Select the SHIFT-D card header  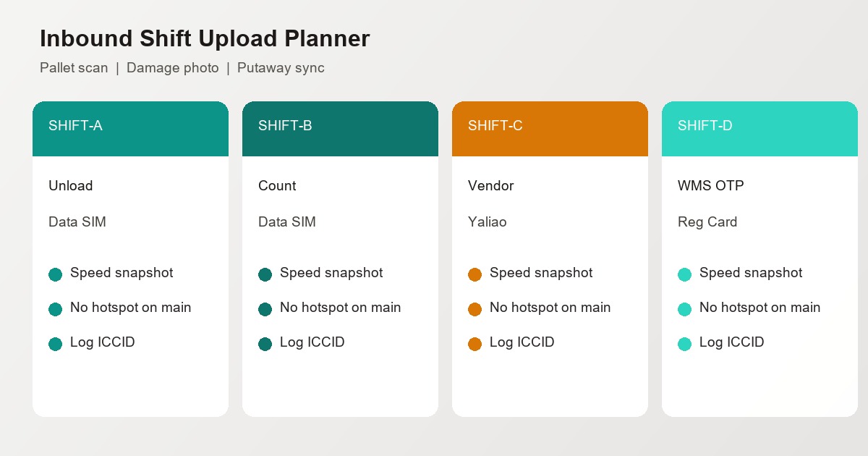pos(759,129)
